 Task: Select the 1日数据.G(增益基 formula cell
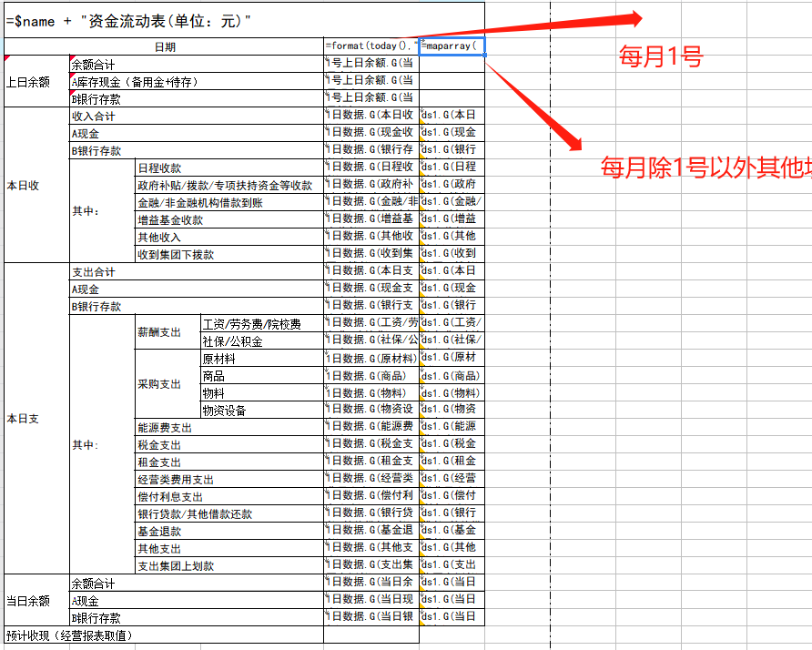click(371, 219)
